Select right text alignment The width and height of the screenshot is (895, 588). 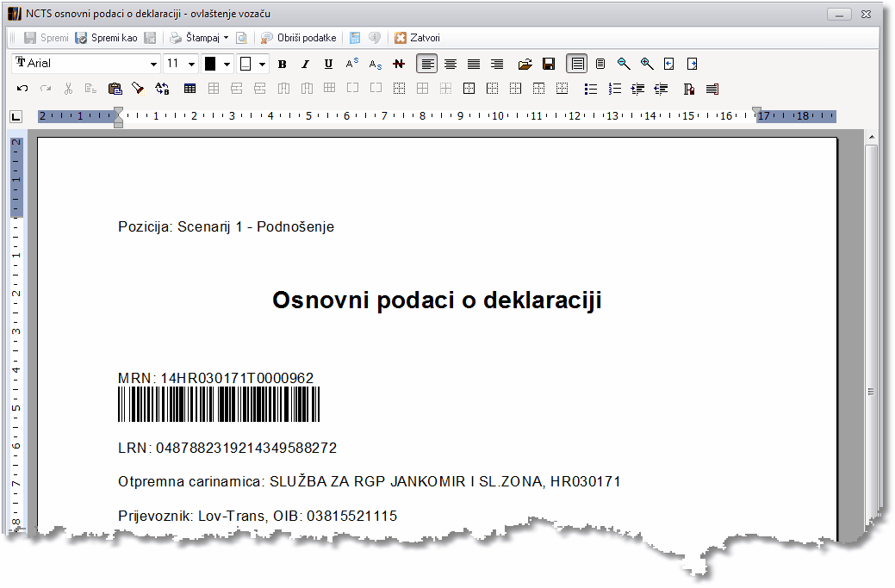click(497, 64)
